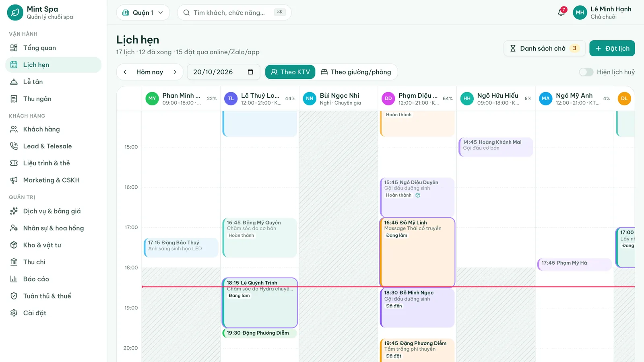Click the TL avatar of Lê Thuỳ Lo...
Image resolution: width=644 pixels, height=362 pixels.
(231, 99)
